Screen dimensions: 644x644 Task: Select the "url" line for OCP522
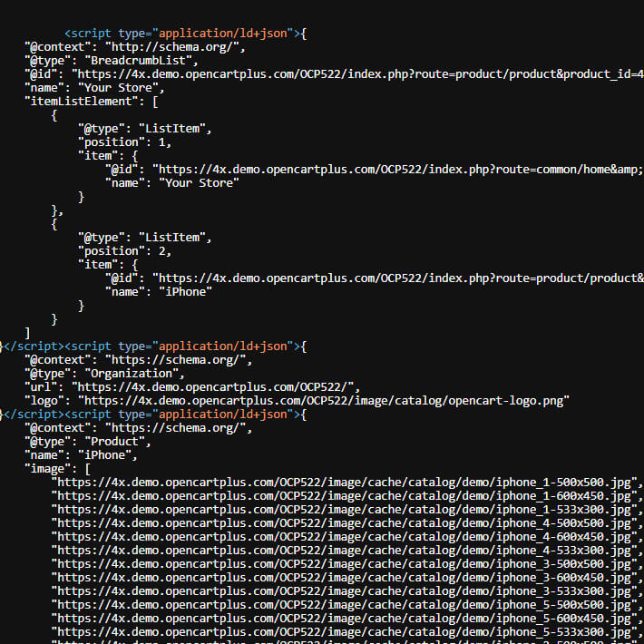(x=192, y=387)
